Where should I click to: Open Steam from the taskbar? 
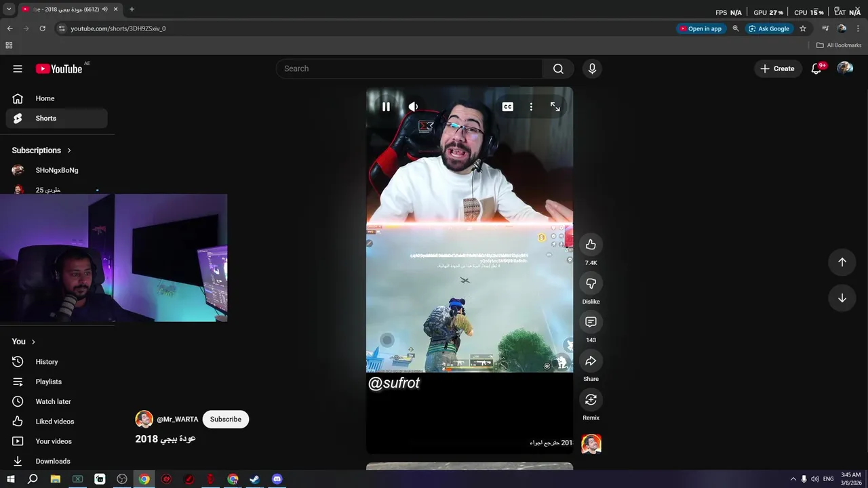(254, 479)
